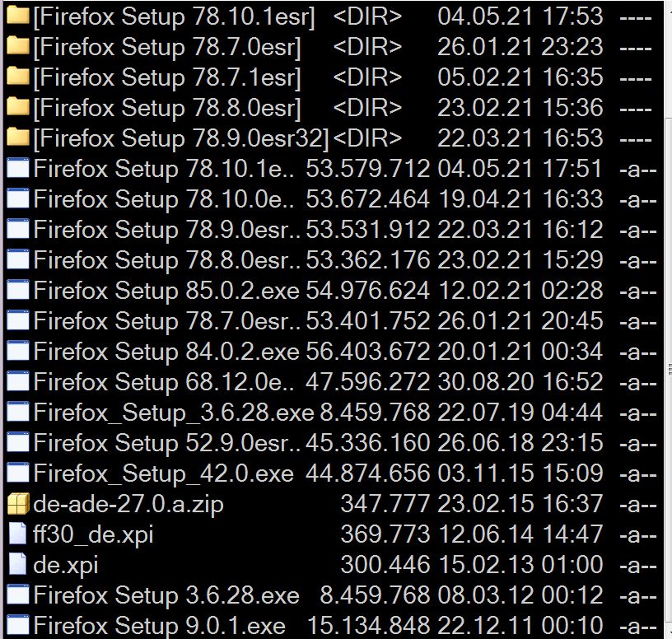The height and width of the screenshot is (639, 672).
Task: Click the program icon of Firefox Setup 85.0.2.exe
Action: pyautogui.click(x=18, y=289)
